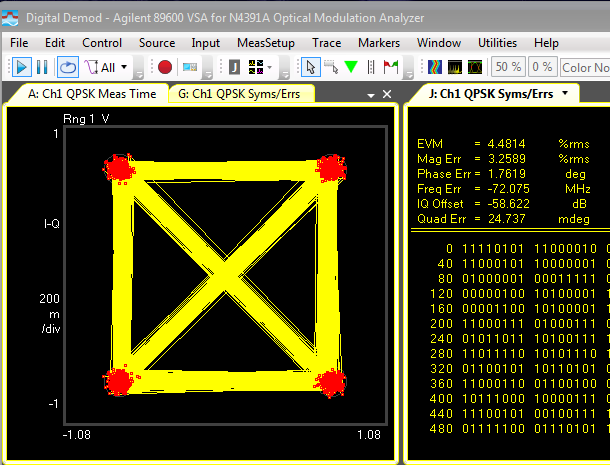Click the Freq Err value -72.075
This screenshot has height=465, width=610.
(508, 189)
